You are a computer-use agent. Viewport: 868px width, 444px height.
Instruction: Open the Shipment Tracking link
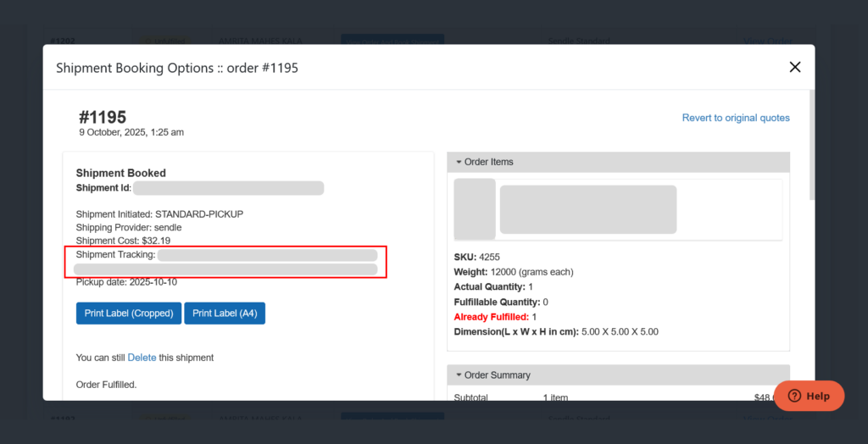pyautogui.click(x=267, y=255)
